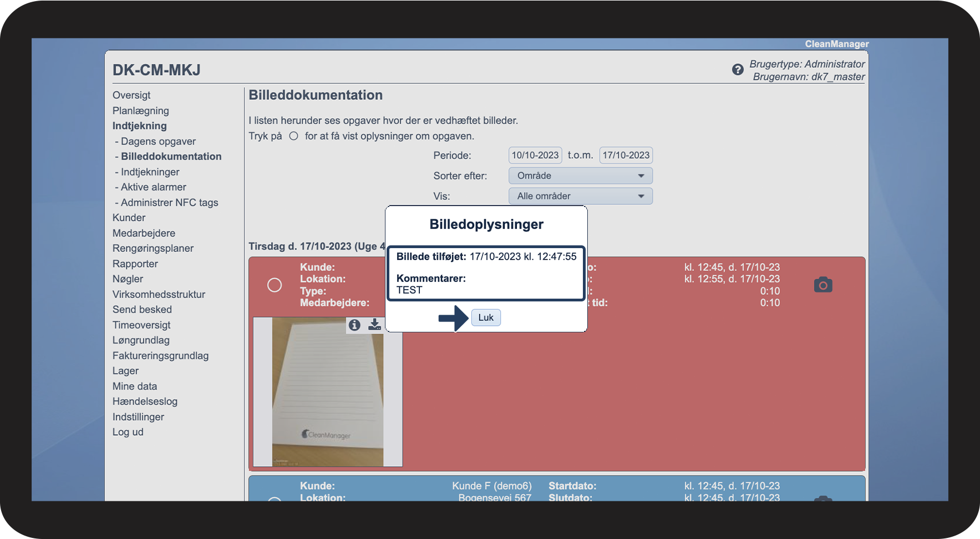This screenshot has width=980, height=539.
Task: Click the end date field 17/10-2023
Action: tap(626, 155)
